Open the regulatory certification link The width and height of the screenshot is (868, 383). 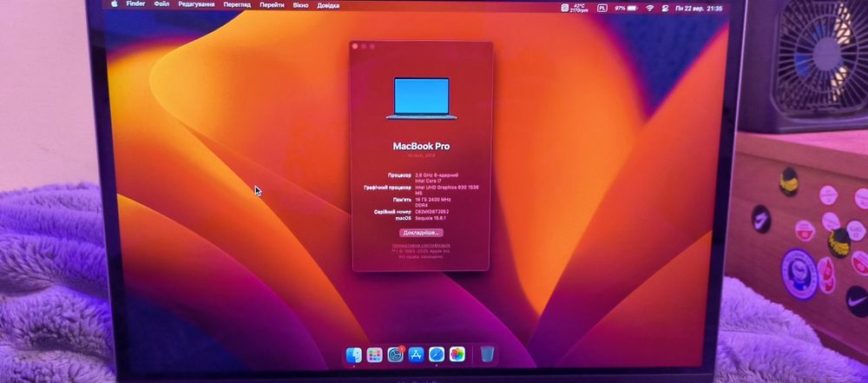(421, 244)
